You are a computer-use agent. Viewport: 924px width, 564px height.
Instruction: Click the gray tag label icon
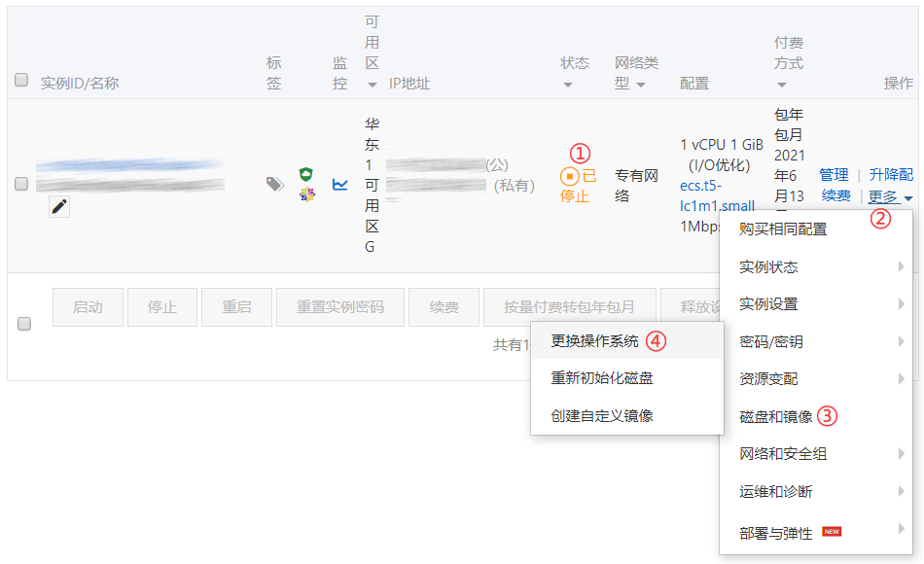275,183
